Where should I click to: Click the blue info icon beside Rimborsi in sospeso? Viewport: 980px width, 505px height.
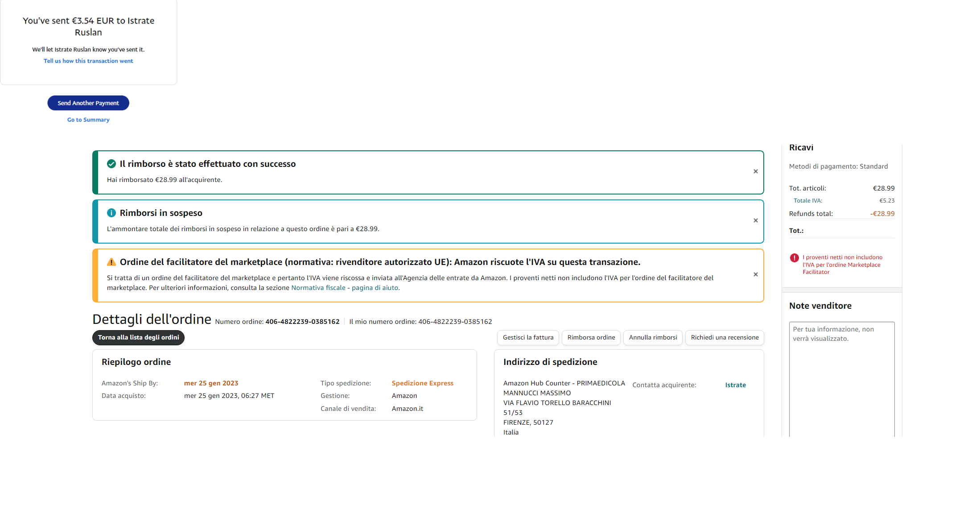coord(111,213)
